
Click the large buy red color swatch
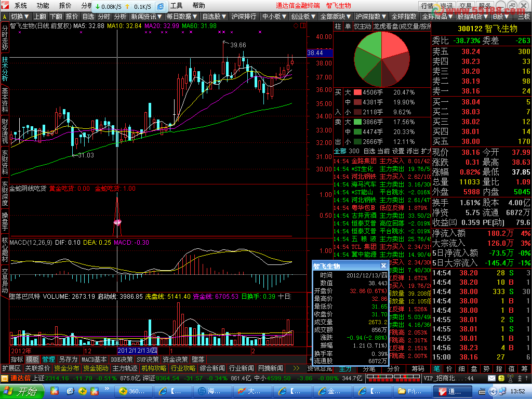(x=357, y=92)
